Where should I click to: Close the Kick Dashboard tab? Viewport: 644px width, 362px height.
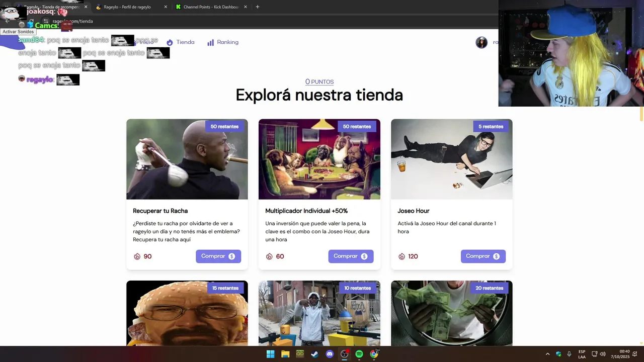(x=246, y=7)
